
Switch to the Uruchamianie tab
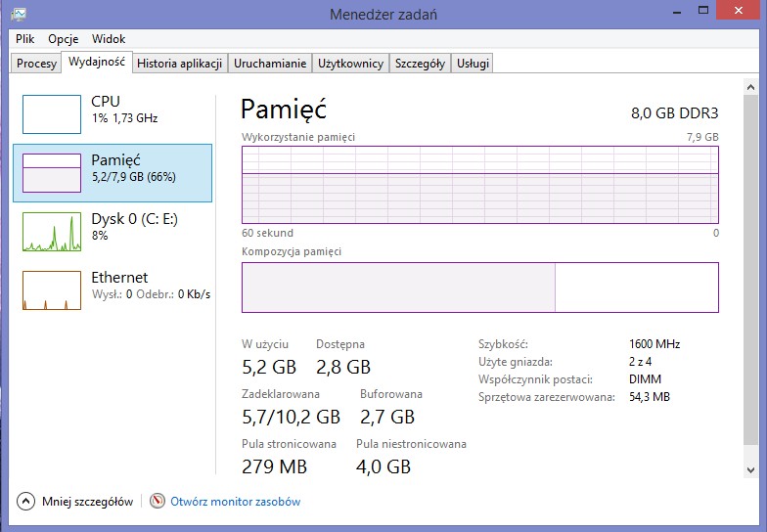tap(270, 63)
